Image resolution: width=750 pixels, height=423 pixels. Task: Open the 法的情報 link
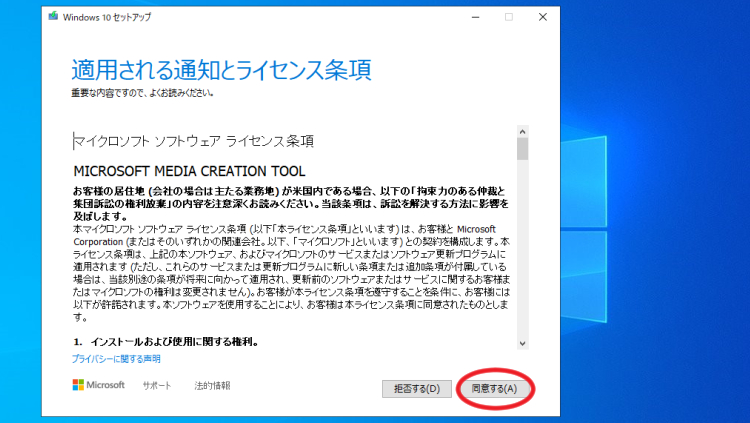(x=212, y=385)
